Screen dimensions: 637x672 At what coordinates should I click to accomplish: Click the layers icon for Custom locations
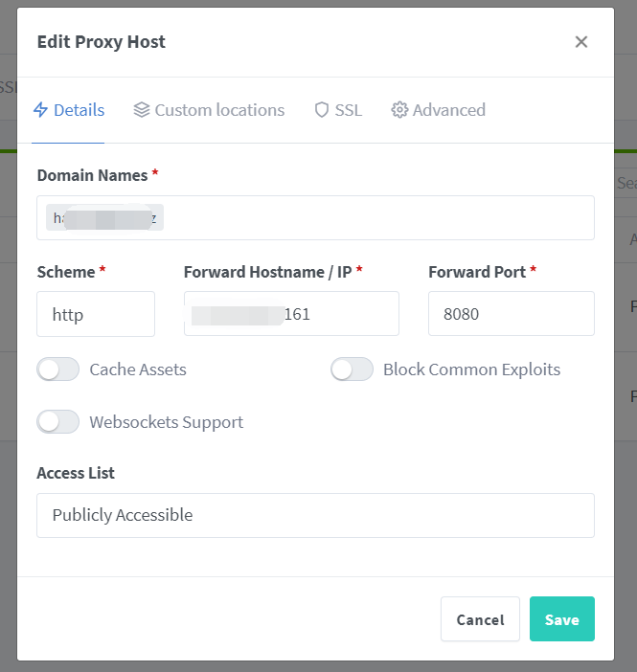coord(142,110)
